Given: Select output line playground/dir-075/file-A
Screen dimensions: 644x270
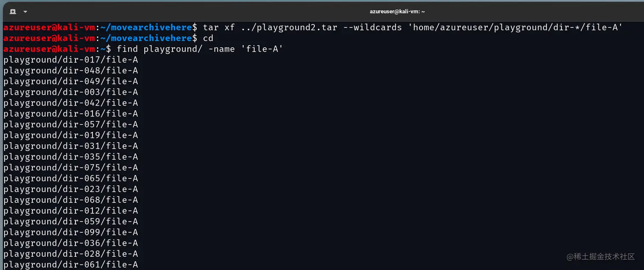Looking at the screenshot, I should point(71,168).
